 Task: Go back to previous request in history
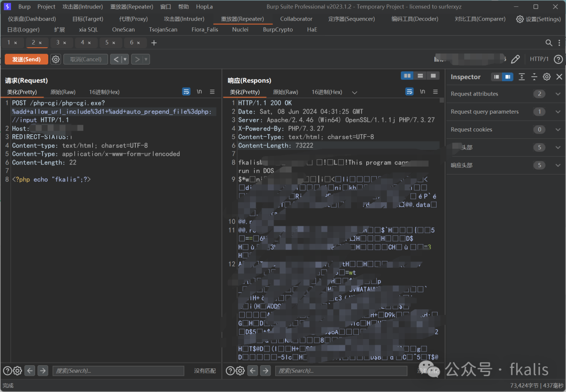click(x=116, y=59)
